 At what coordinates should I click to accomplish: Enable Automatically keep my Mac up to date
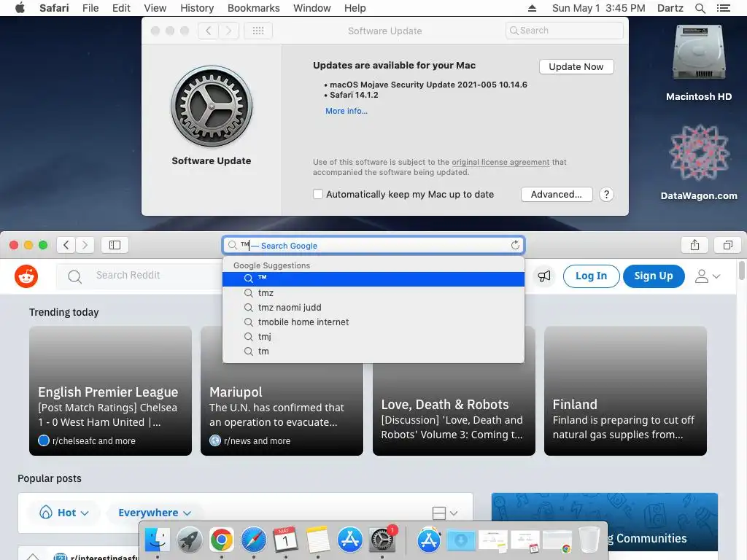click(318, 194)
